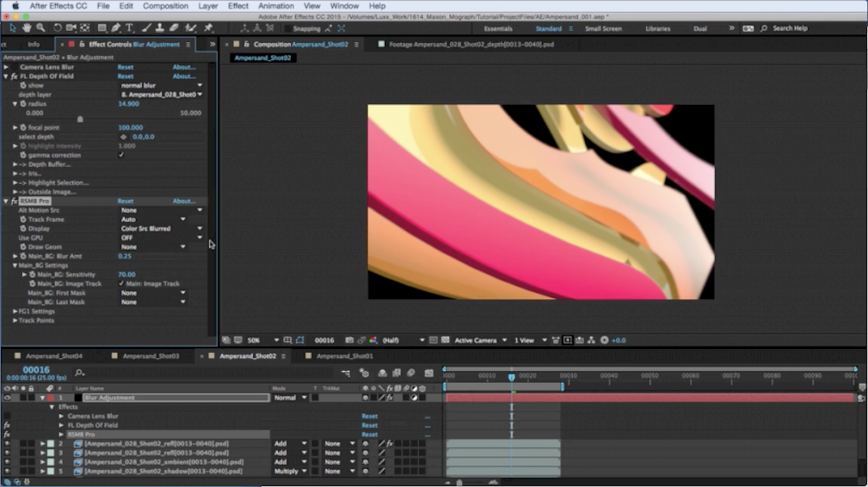Select the Roto Brush tool
The height and width of the screenshot is (487, 868).
pyautogui.click(x=190, y=28)
